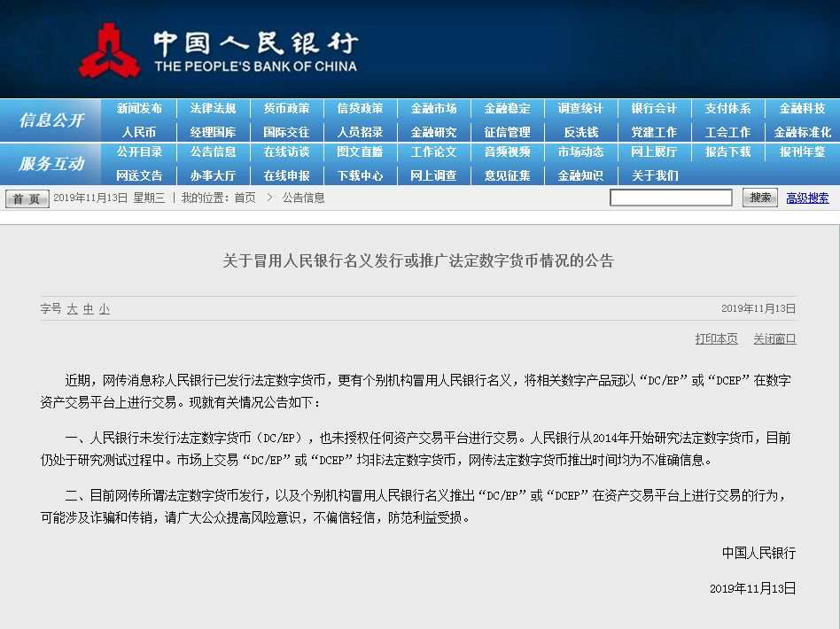Visit 意见征集 link
Screen dimensions: 840x629
(x=508, y=175)
